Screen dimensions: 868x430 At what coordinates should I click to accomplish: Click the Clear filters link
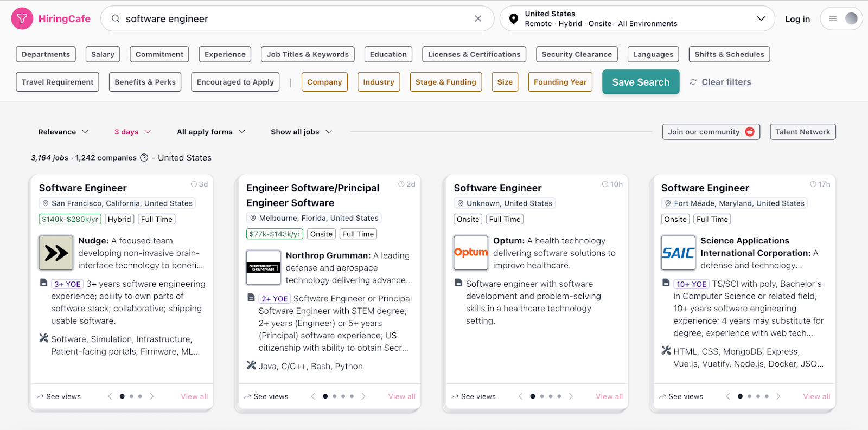[726, 82]
